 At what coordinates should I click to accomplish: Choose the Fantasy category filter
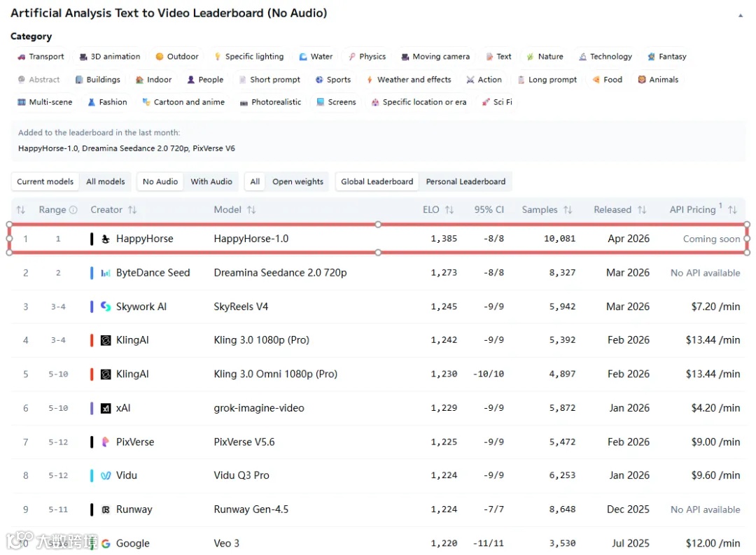click(x=667, y=57)
